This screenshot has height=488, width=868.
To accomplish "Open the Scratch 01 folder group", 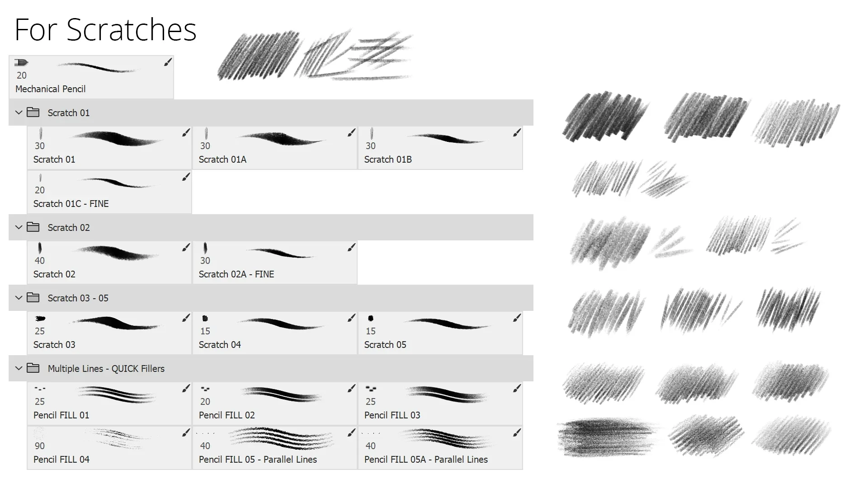I will [x=19, y=112].
